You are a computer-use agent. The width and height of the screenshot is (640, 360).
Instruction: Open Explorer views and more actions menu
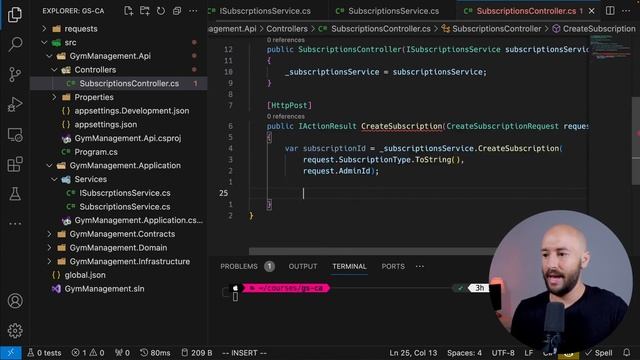(x=193, y=11)
